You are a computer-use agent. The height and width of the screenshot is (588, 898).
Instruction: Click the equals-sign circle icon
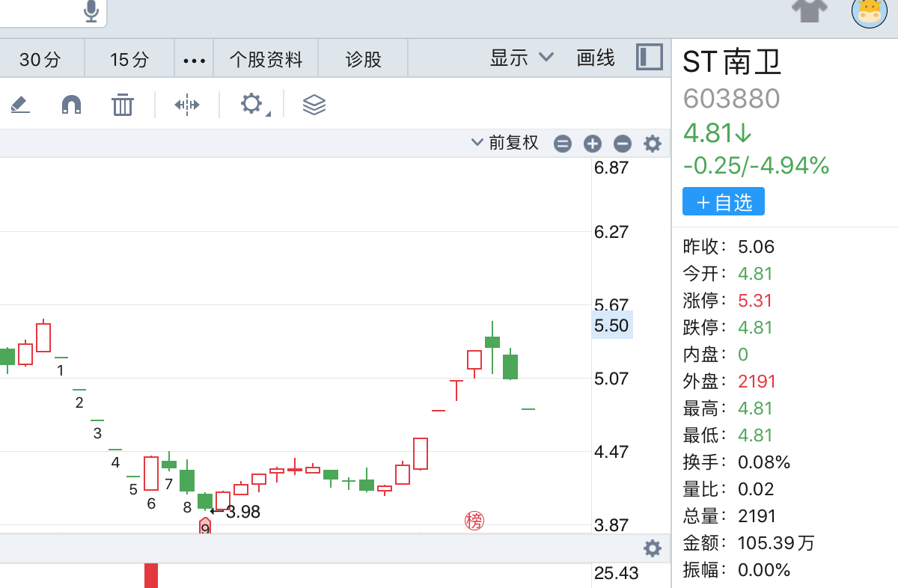click(x=563, y=144)
